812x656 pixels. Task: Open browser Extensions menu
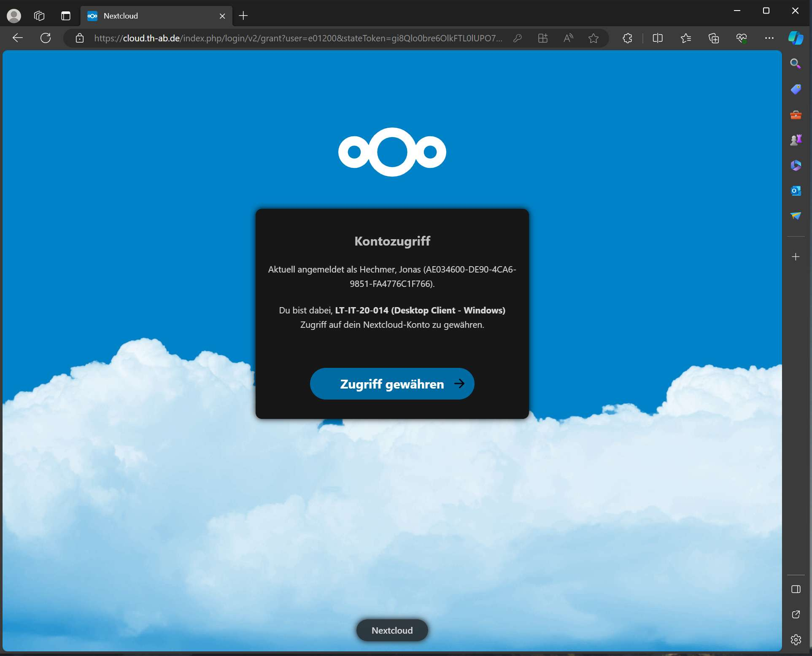627,38
